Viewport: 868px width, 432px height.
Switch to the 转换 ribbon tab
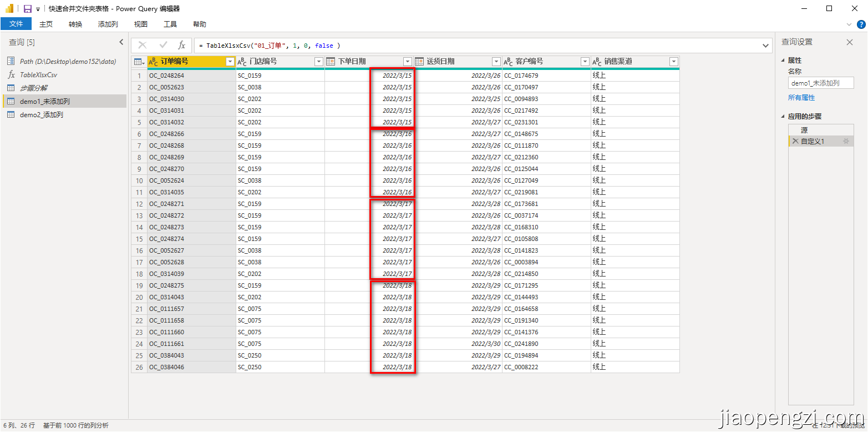point(75,24)
